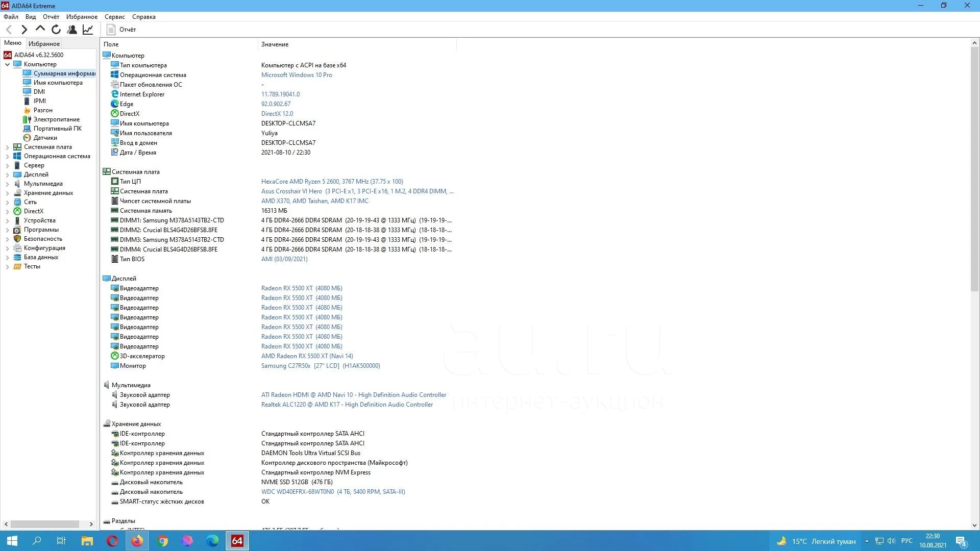Image resolution: width=980 pixels, height=551 pixels.
Task: Click the vertical scrollbar of the report
Action: point(974,168)
